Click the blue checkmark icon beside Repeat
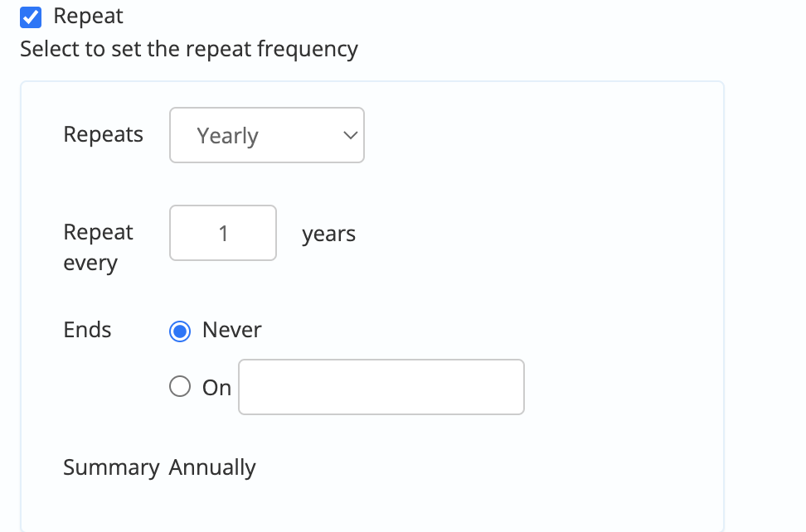Viewport: 806px width, 532px height. click(x=31, y=17)
